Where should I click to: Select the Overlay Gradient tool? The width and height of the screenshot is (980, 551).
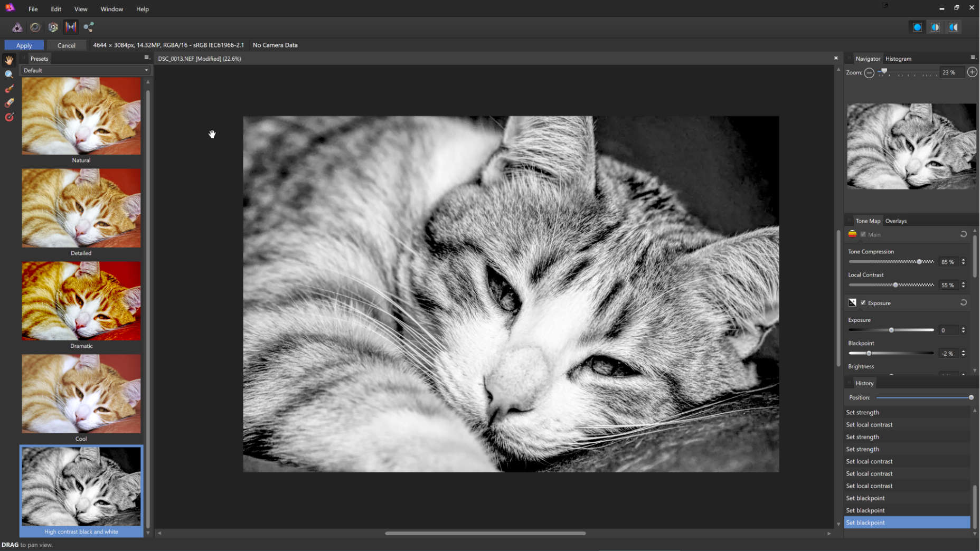9,117
